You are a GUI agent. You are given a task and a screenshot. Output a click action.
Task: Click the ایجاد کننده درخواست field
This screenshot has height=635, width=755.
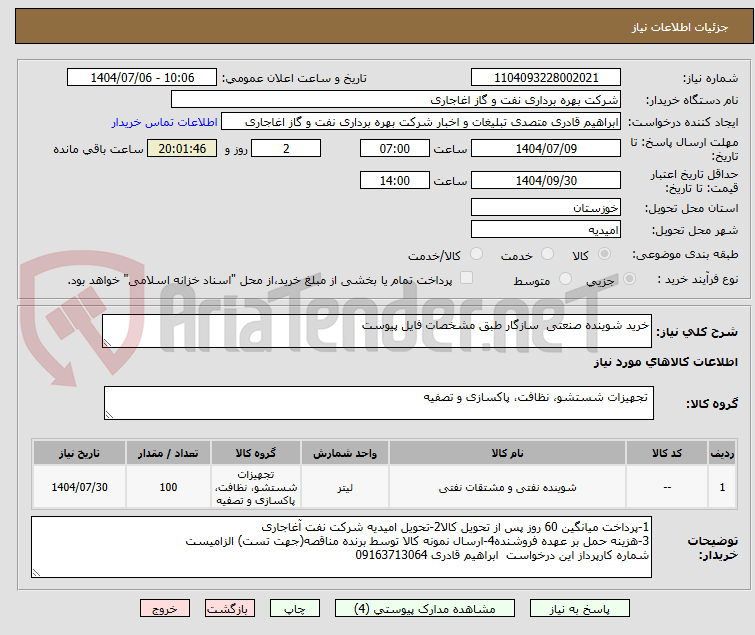click(x=421, y=122)
